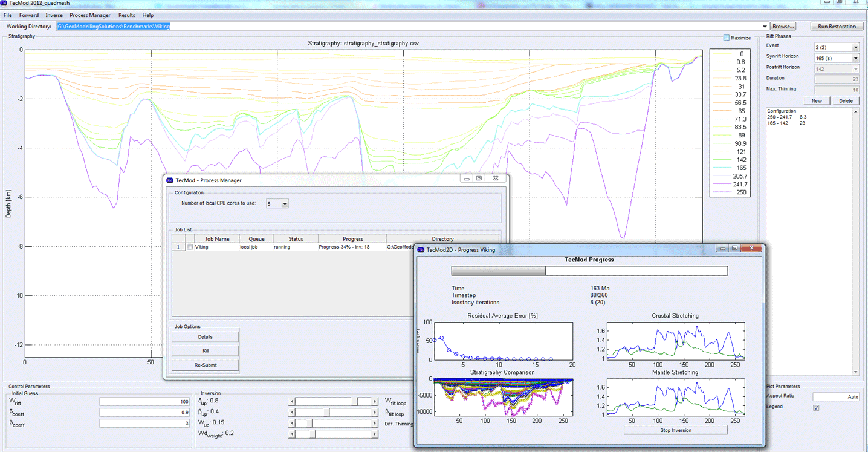The height and width of the screenshot is (452, 868).
Task: Click right arrow of Wd weight slider
Action: click(x=374, y=434)
